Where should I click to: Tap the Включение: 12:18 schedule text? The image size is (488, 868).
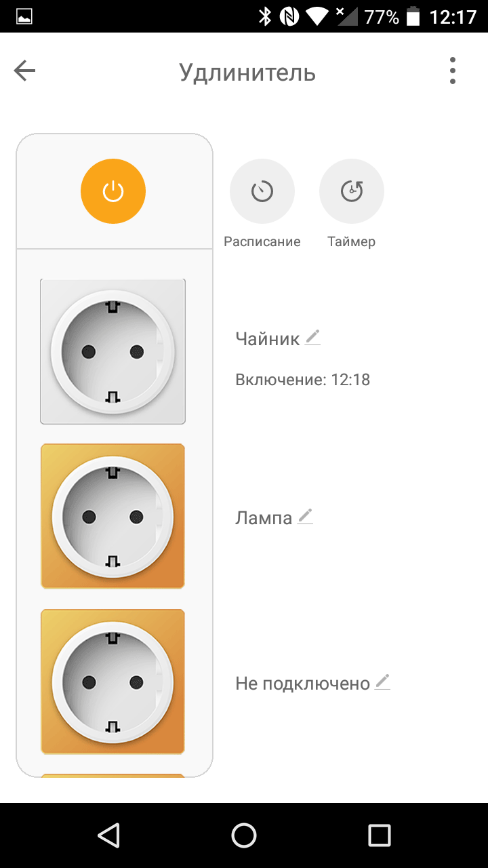tap(302, 380)
